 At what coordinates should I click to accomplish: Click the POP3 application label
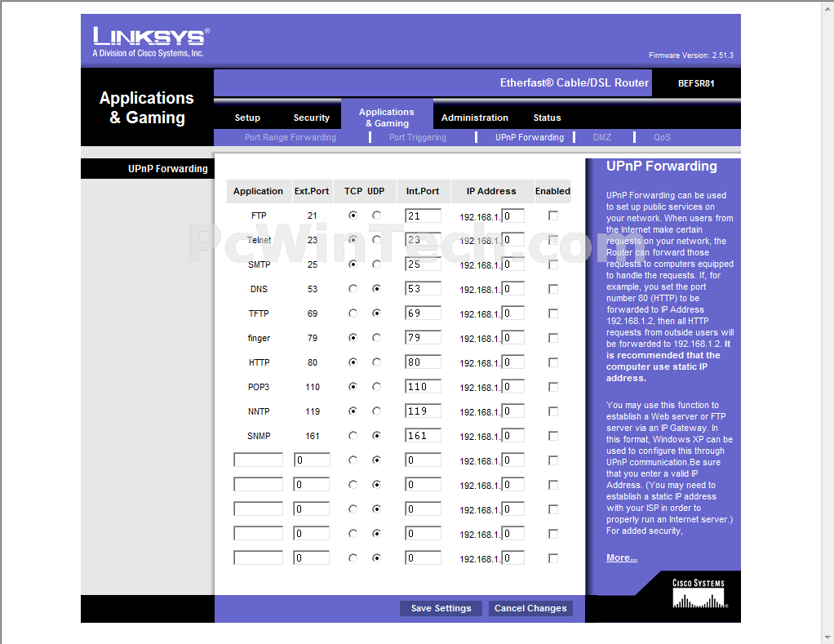259,387
